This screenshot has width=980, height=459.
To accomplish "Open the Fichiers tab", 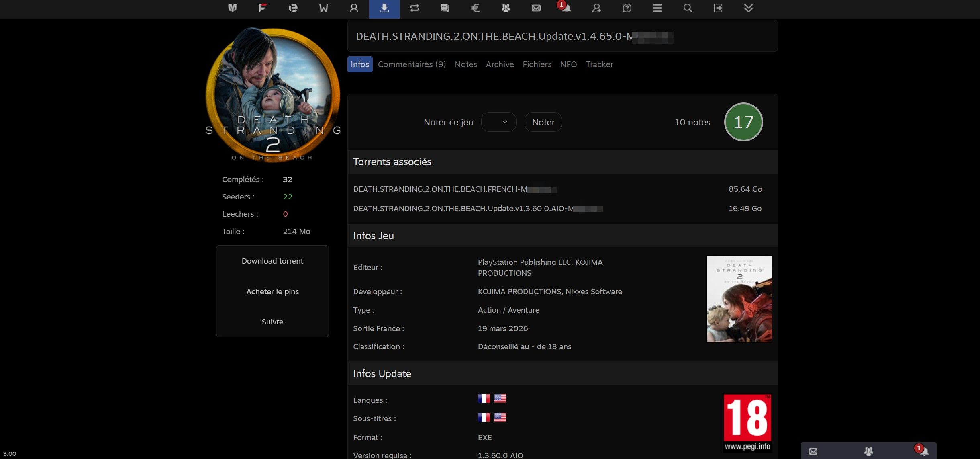I will [x=537, y=64].
